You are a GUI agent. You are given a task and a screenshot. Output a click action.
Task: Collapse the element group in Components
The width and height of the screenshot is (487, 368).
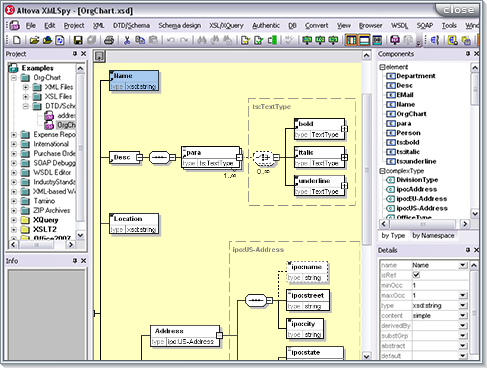click(383, 67)
